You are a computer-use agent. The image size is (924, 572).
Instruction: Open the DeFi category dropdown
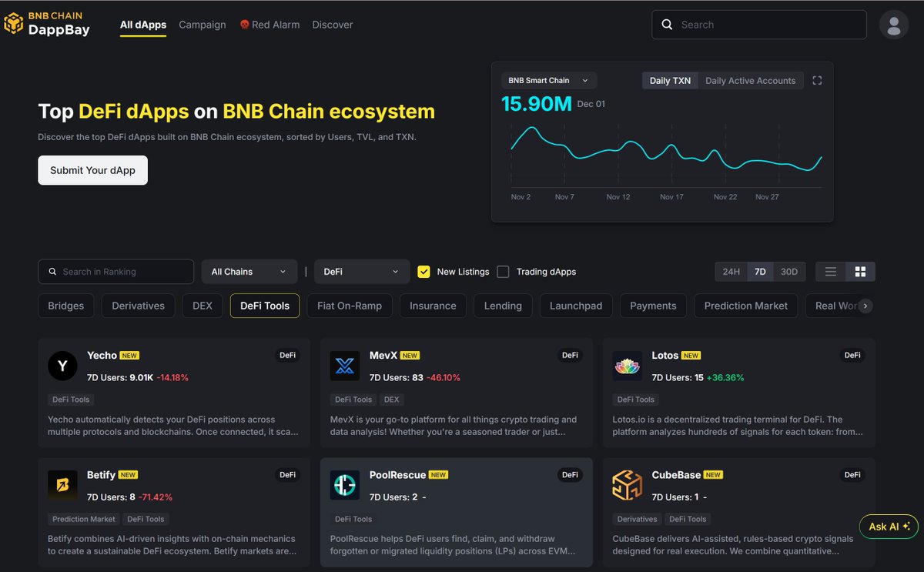pyautogui.click(x=362, y=272)
